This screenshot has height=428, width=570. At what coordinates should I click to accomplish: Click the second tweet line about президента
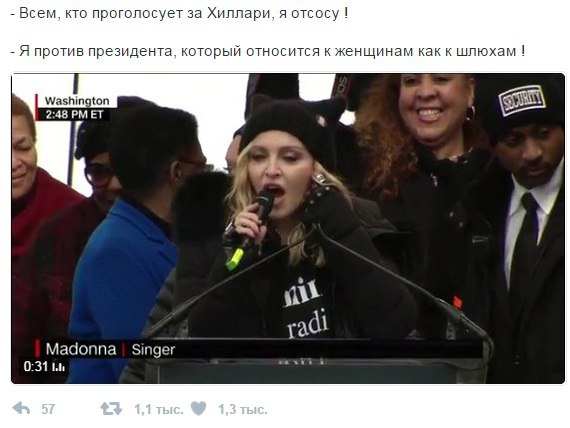click(x=268, y=51)
